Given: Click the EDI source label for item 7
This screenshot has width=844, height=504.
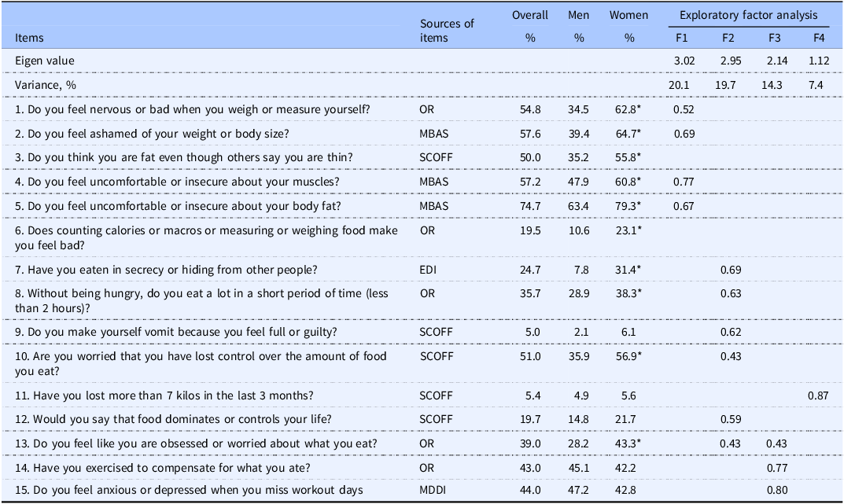Looking at the screenshot, I should [428, 270].
